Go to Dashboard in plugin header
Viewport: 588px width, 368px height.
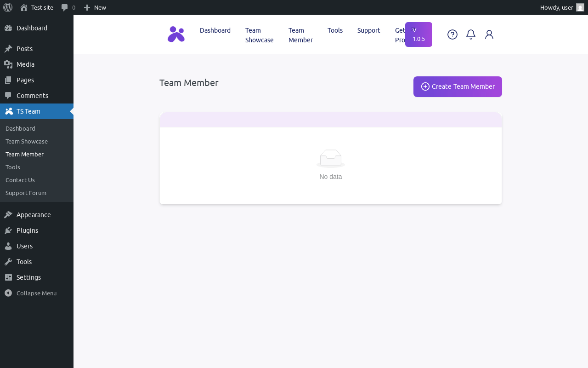click(x=215, y=30)
